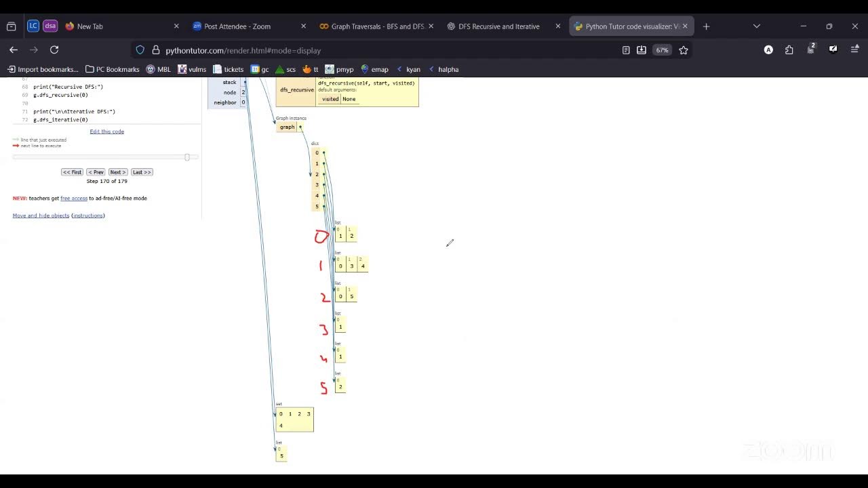
Task: Click the neighbor variable in frame
Action: point(225,102)
